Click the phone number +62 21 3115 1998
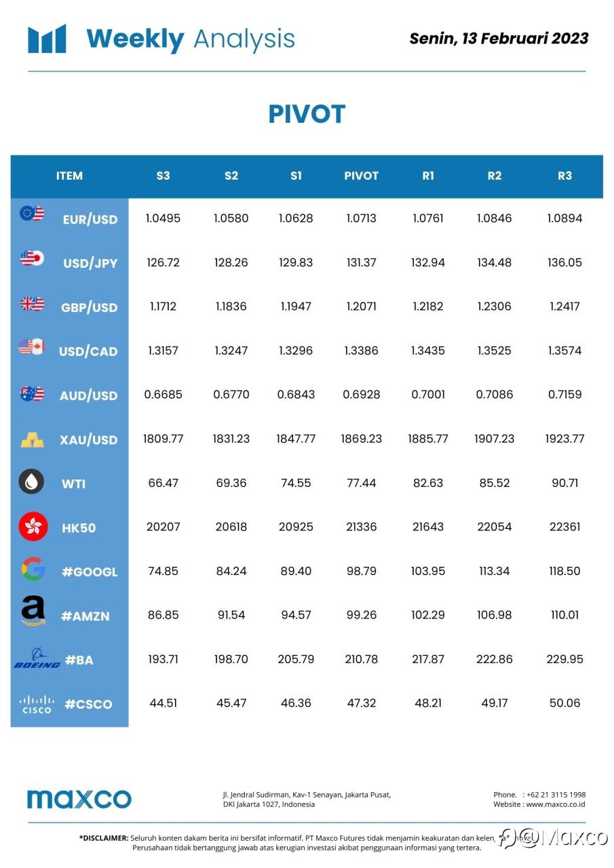The width and height of the screenshot is (614, 868). pos(556,795)
